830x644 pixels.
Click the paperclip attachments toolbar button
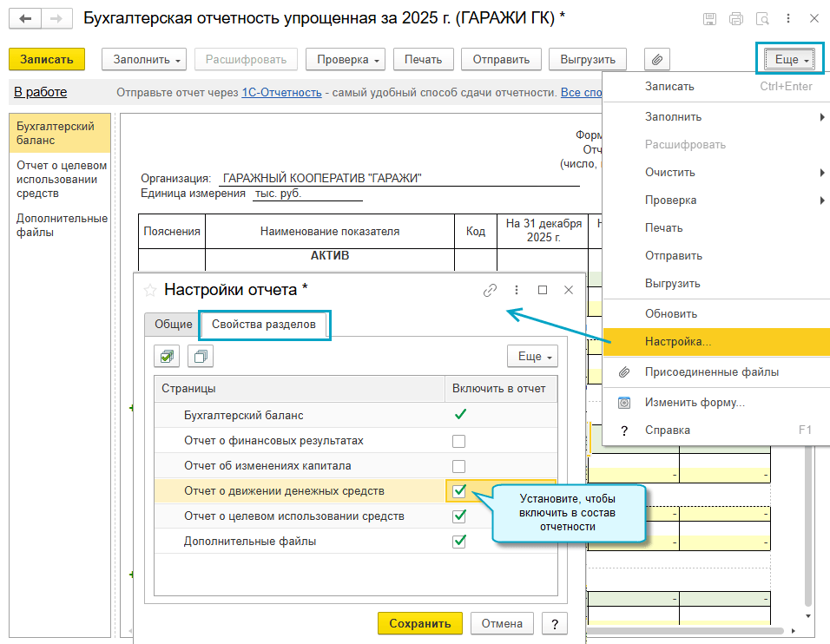click(x=657, y=59)
